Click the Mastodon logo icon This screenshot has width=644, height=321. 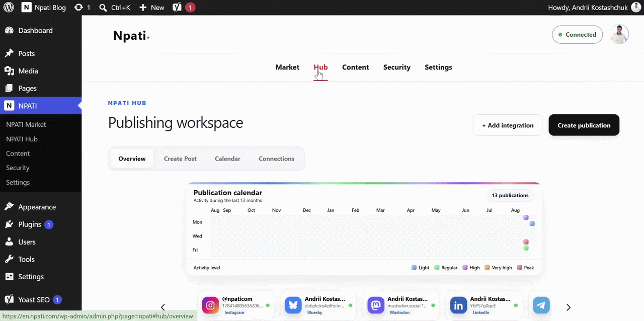click(376, 305)
